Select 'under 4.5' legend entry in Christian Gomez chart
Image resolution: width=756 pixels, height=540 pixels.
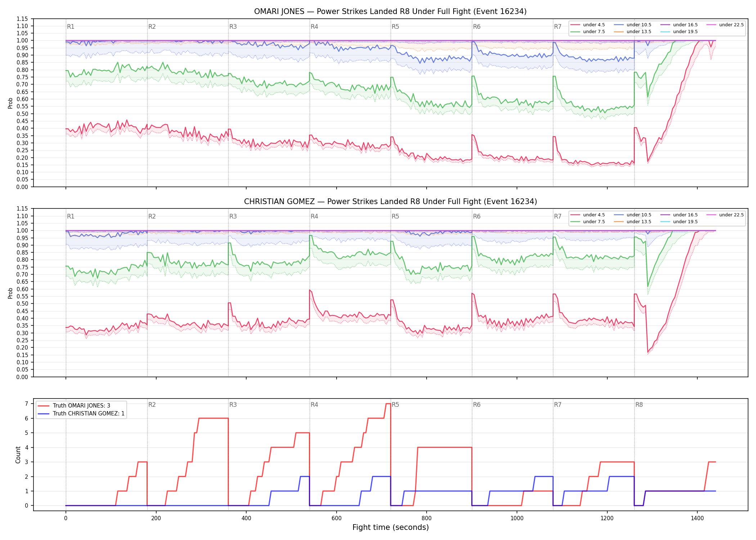[588, 215]
